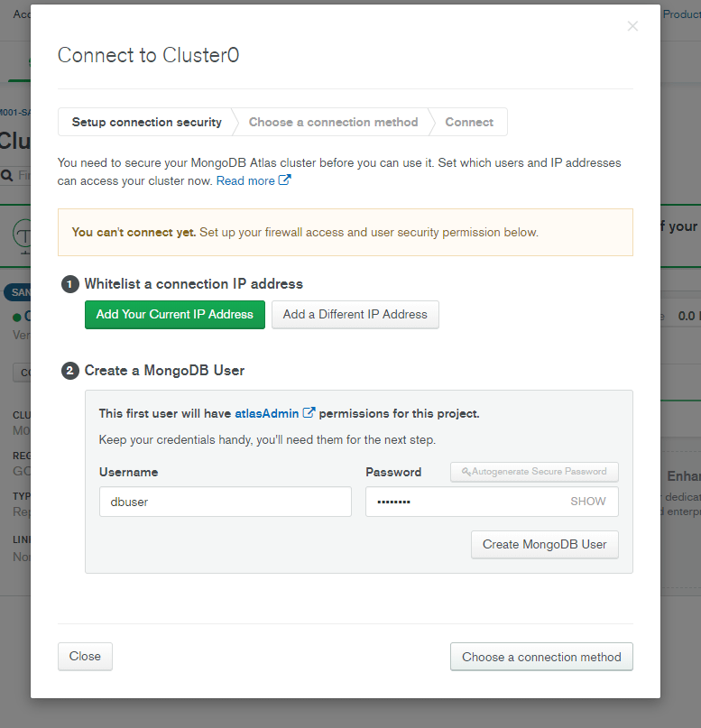Show the password with the SHOW toggle
This screenshot has height=728, width=701.
[587, 502]
